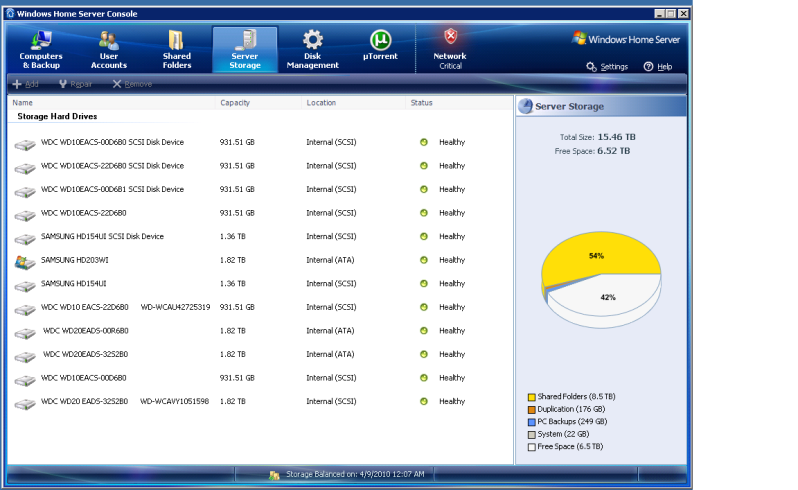Screen dimensions: 798x490
Task: Click the Storage Balanced status bar icon
Action: coord(274,475)
